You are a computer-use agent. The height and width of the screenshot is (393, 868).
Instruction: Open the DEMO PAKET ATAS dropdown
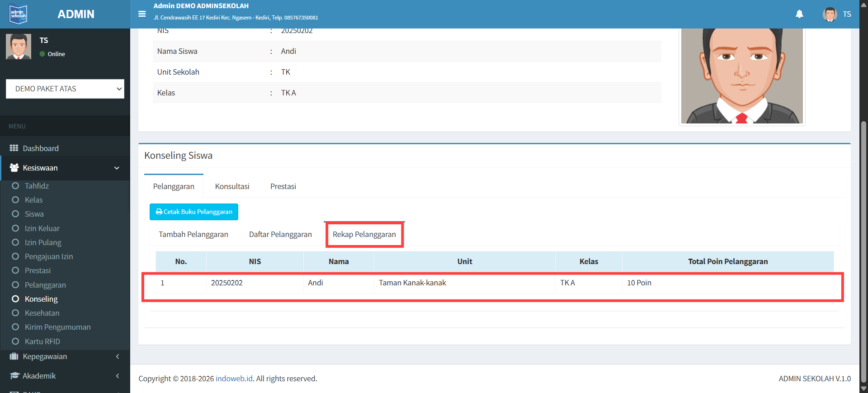[65, 89]
